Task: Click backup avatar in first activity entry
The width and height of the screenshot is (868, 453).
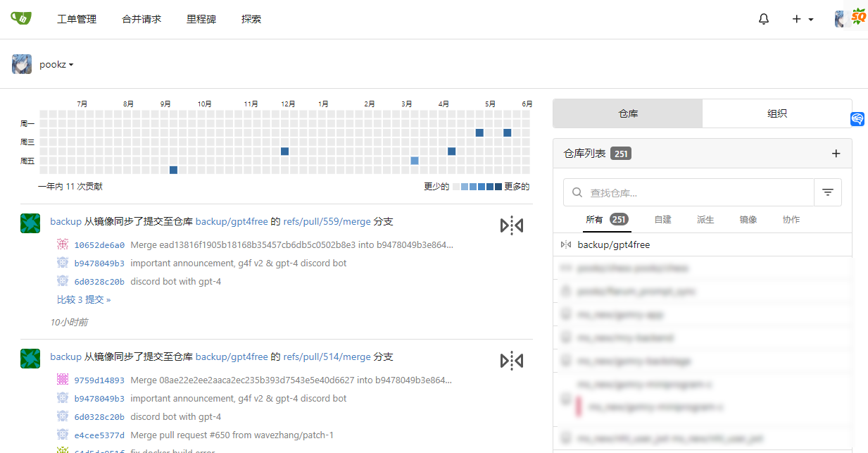Action: click(x=30, y=223)
